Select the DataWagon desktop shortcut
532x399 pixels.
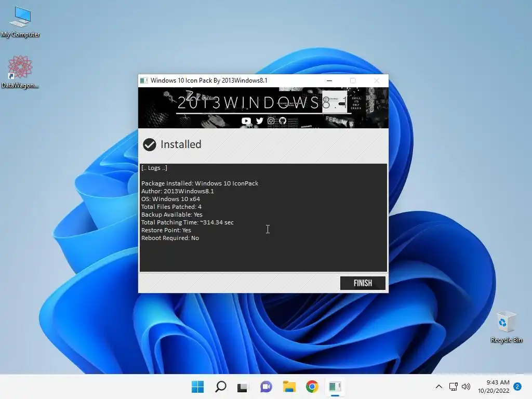pos(20,72)
